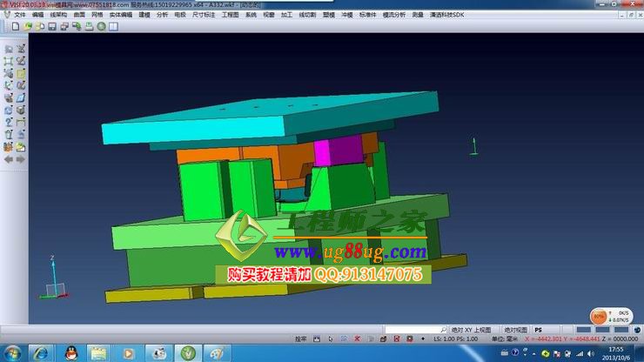Screen dimensions: 644x362
Task: Click the XYZ axis triad in viewport
Action: (54, 278)
